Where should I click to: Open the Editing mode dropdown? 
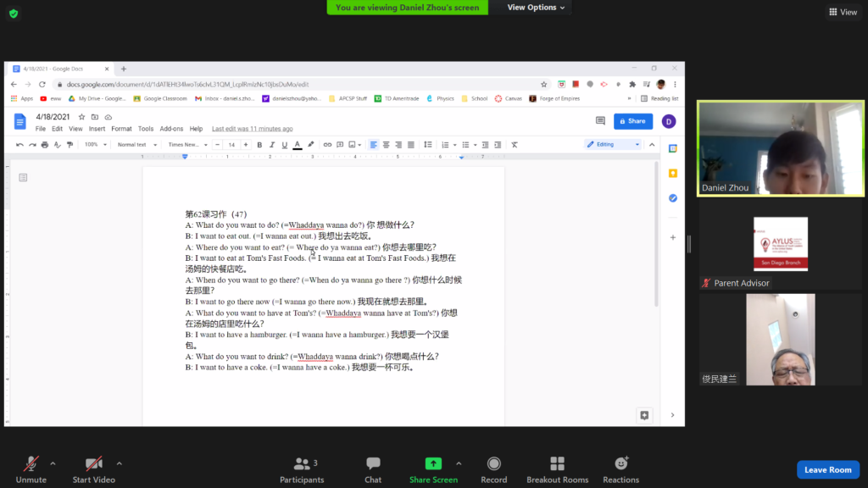click(x=613, y=144)
